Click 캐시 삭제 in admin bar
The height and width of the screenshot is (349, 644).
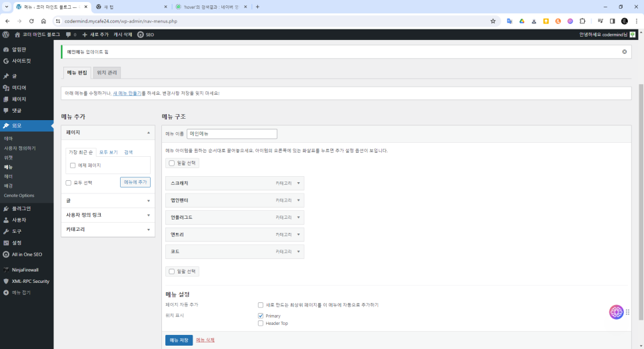point(123,35)
